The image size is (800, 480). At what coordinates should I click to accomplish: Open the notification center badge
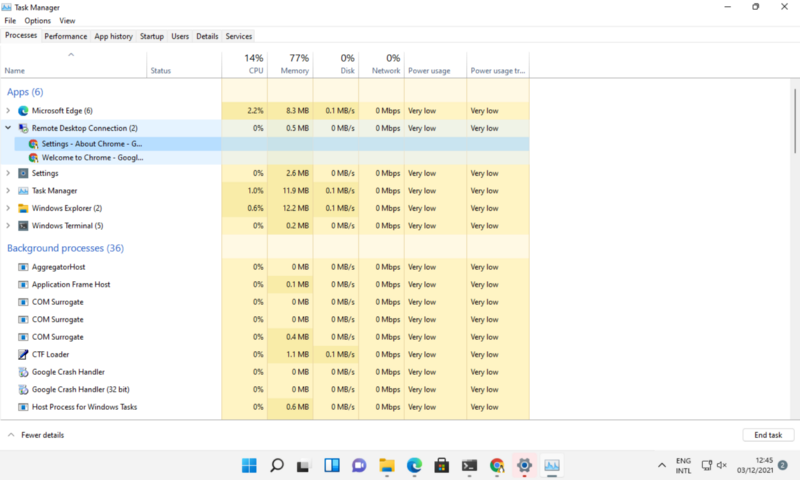(783, 465)
